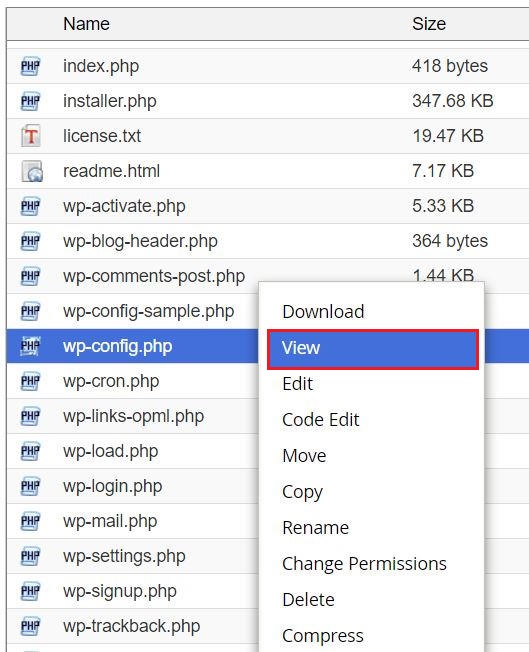The image size is (529, 652).
Task: Choose Edit from the context menu
Action: pos(297,383)
